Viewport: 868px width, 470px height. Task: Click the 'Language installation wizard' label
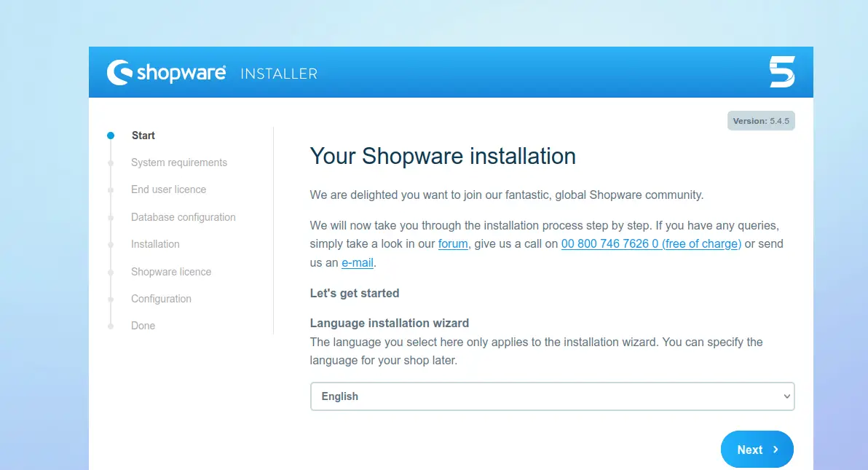[x=389, y=323]
